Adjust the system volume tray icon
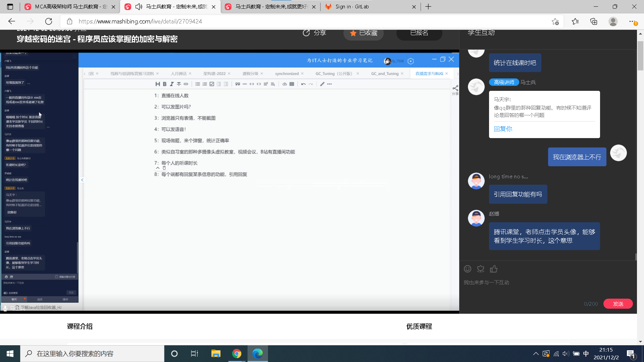Viewport: 644px width, 362px height. pos(566,354)
